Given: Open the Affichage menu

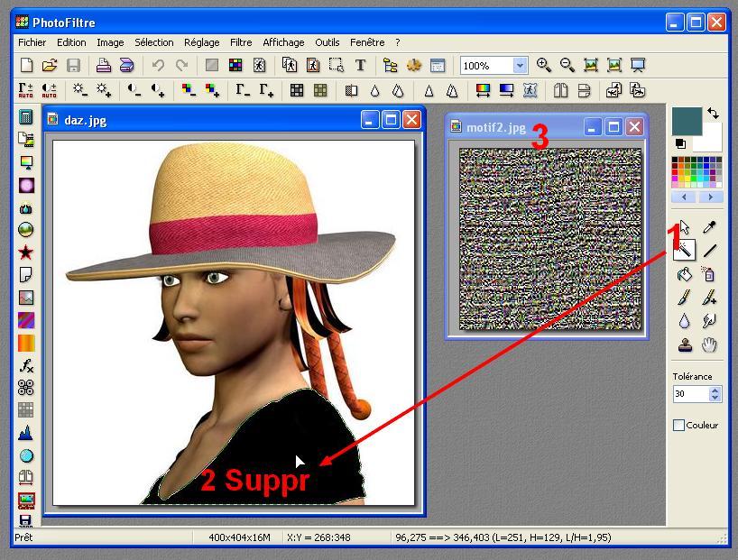Looking at the screenshot, I should [283, 42].
